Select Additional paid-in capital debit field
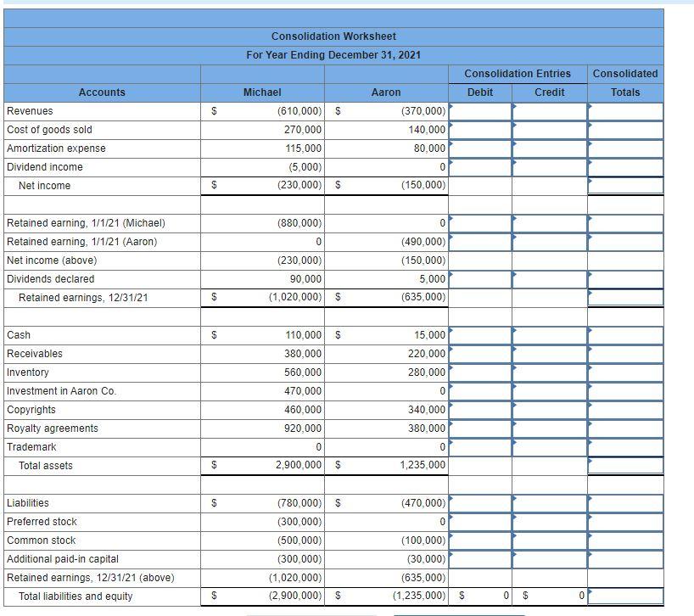Image resolution: width=694 pixels, height=616 pixels. click(x=480, y=559)
